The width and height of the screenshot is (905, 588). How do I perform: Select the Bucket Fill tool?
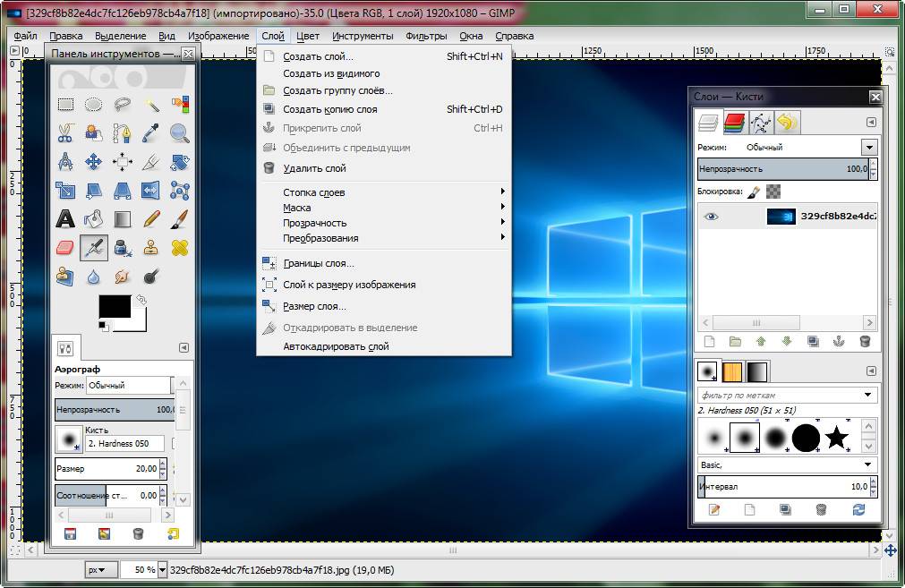(93, 219)
